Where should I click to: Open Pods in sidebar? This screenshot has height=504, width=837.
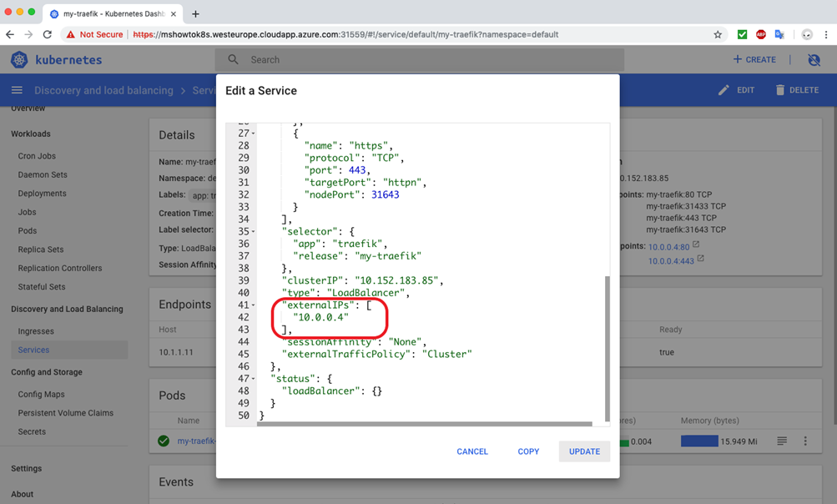click(x=28, y=230)
